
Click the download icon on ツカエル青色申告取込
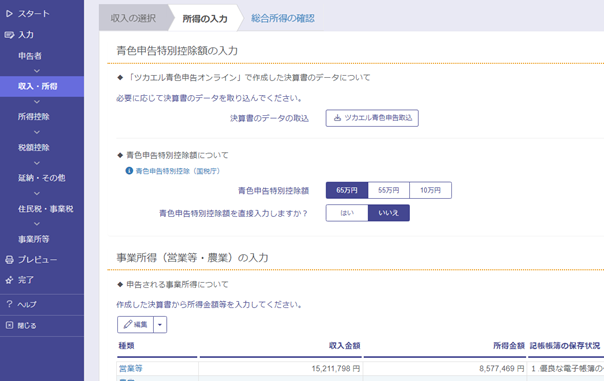[337, 118]
